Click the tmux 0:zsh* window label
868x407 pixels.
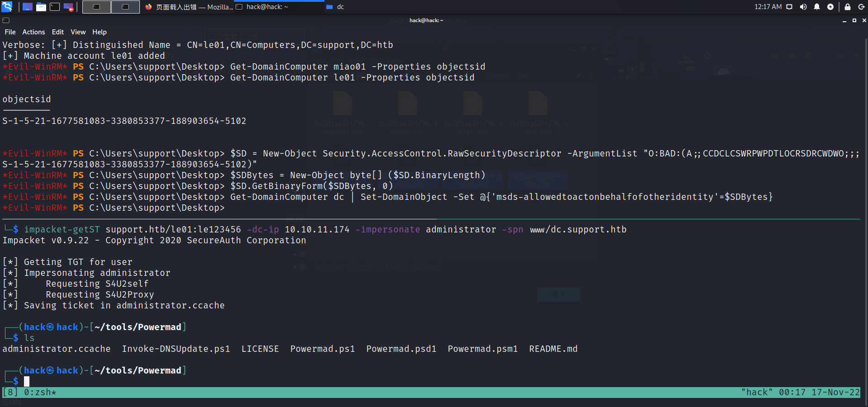[x=40, y=392]
